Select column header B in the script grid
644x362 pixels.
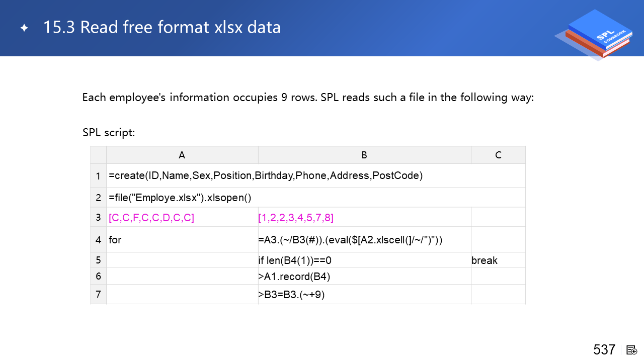coord(364,155)
